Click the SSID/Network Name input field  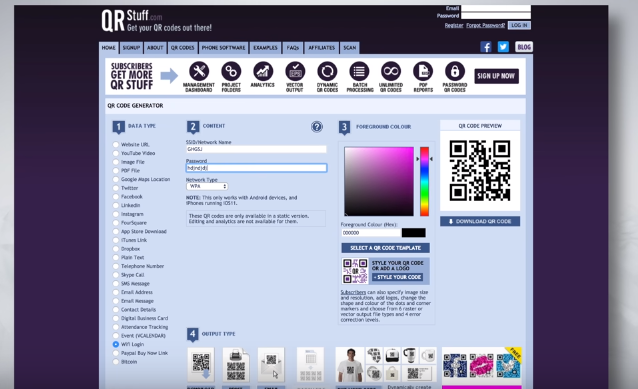[x=256, y=149]
